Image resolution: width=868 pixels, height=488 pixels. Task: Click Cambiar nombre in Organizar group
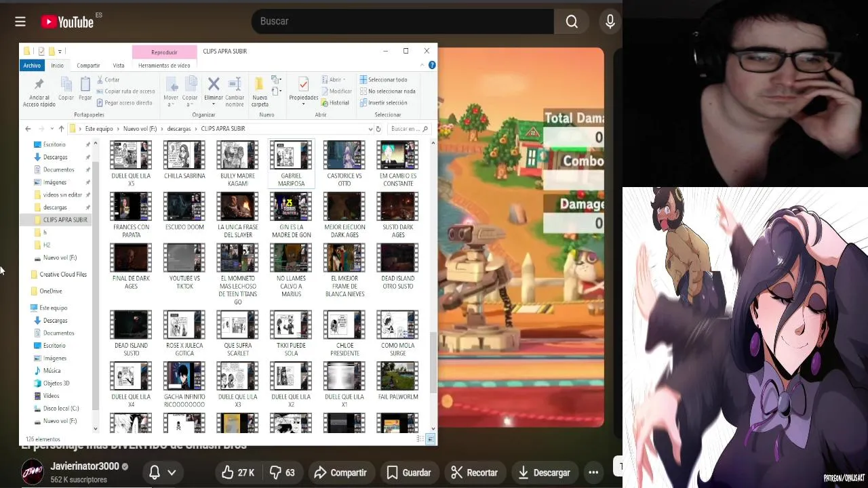click(x=235, y=91)
